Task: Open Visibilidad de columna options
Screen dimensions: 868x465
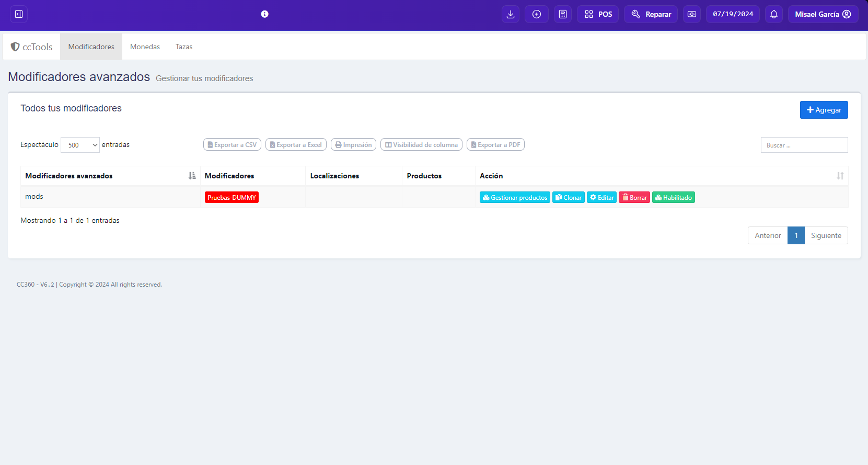Action: (421, 144)
